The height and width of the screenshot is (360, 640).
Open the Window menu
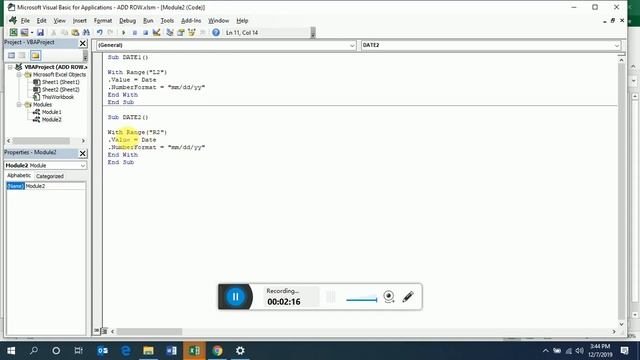tap(219, 20)
